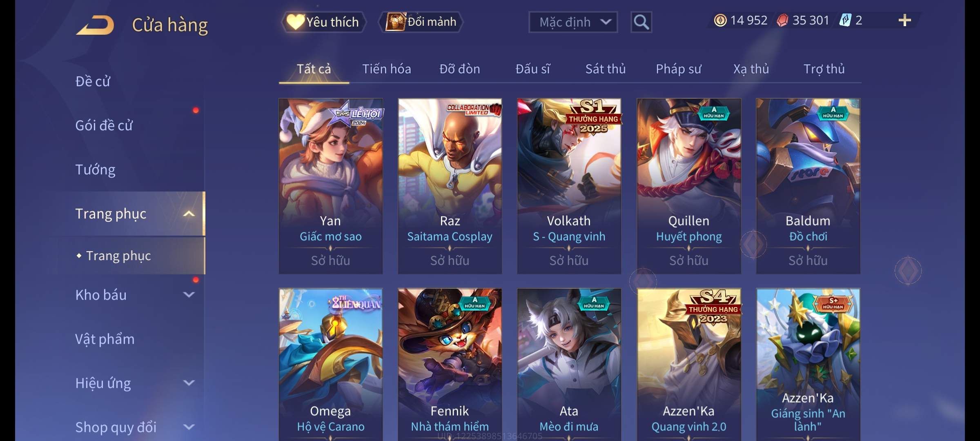Open Yêu thích heart favorites
This screenshot has height=441, width=980.
click(323, 22)
